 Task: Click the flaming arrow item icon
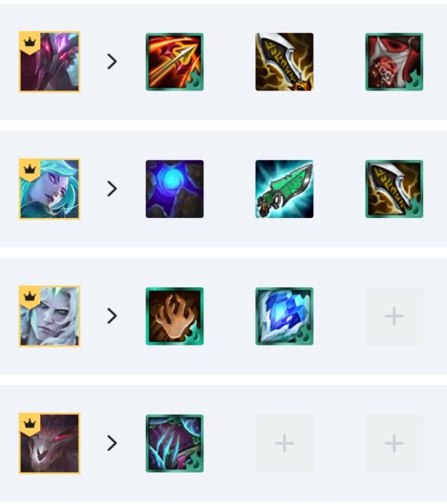point(174,62)
